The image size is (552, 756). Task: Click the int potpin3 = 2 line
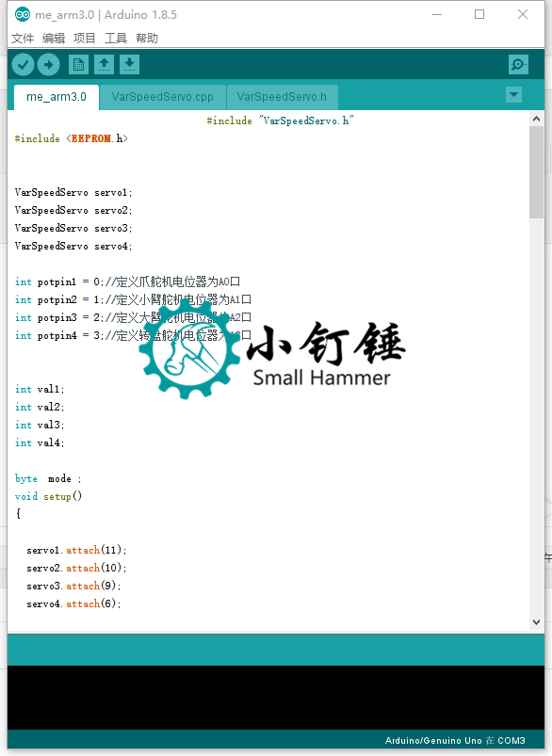point(133,317)
